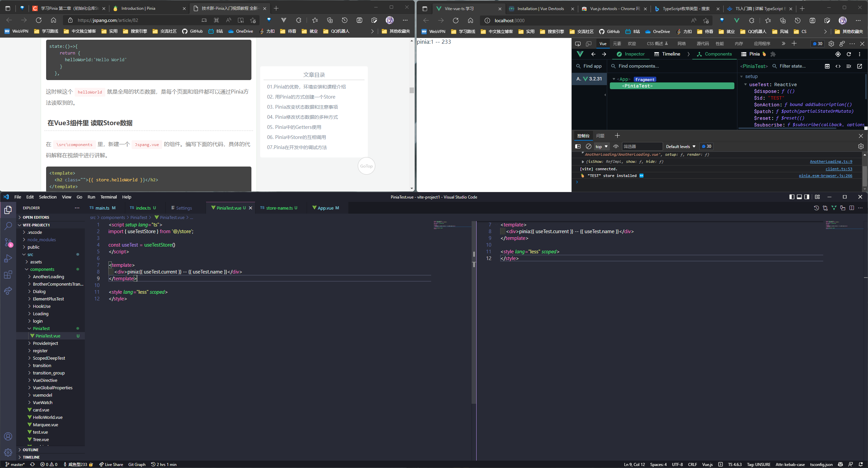Switch to Timeline tab in Vue Devtools
Viewport: 868px width, 468px height.
[x=667, y=54]
